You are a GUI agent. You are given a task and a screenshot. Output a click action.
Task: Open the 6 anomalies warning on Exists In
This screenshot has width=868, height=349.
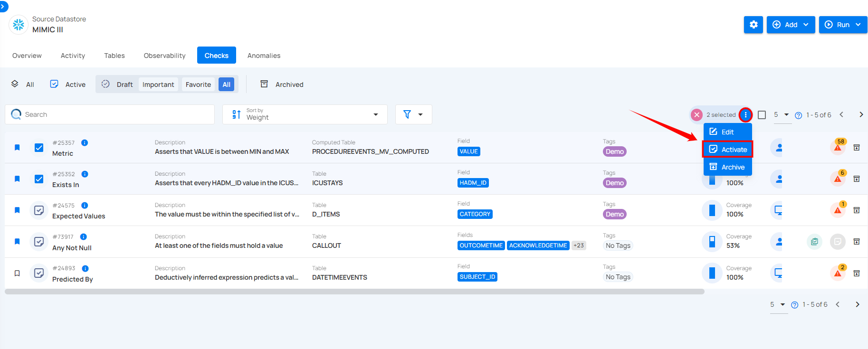[x=838, y=178]
